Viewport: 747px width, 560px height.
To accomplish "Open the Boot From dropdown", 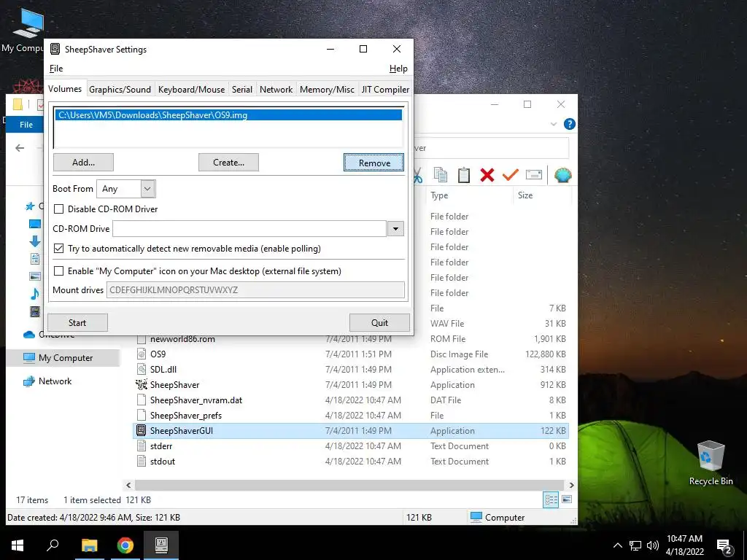I will (147, 189).
